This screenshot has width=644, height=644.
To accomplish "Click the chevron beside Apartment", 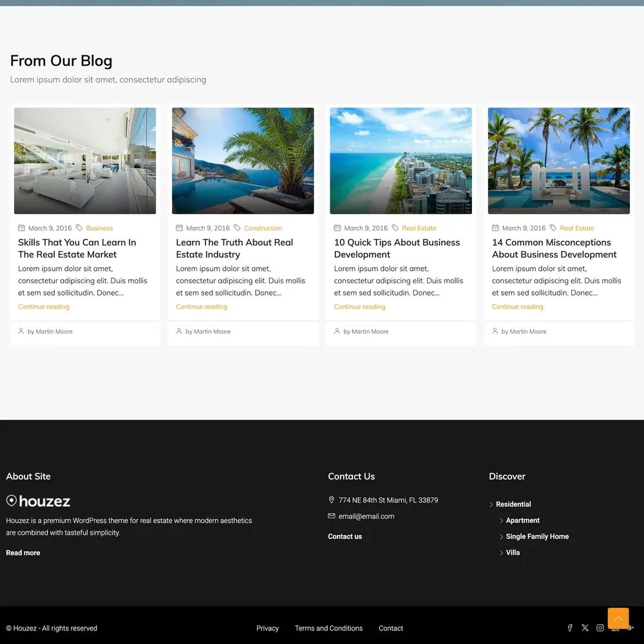I will tap(502, 520).
